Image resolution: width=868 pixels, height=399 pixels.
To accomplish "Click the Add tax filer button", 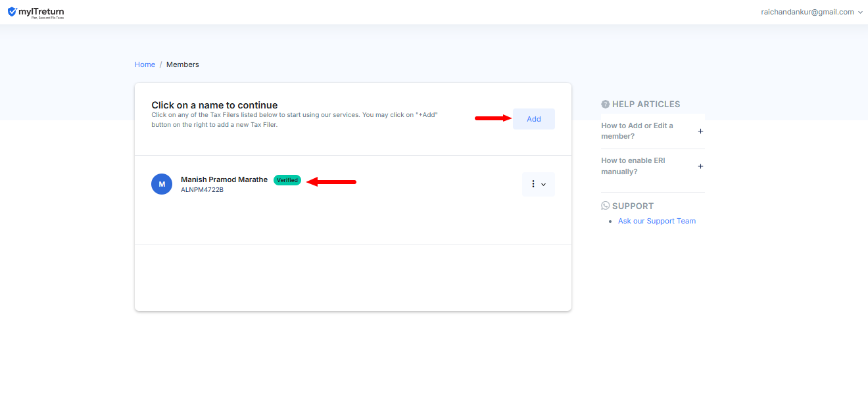I will pos(534,119).
